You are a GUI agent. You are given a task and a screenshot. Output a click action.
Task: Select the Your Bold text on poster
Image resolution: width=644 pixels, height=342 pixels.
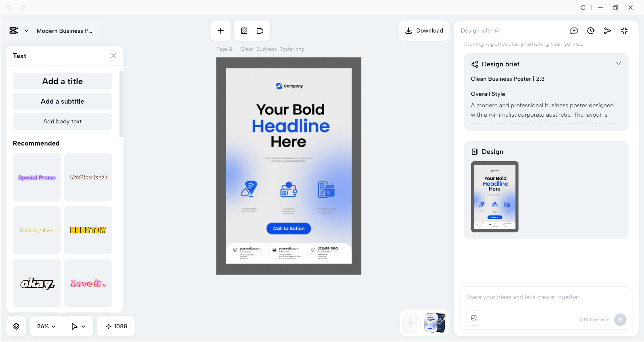click(x=290, y=110)
